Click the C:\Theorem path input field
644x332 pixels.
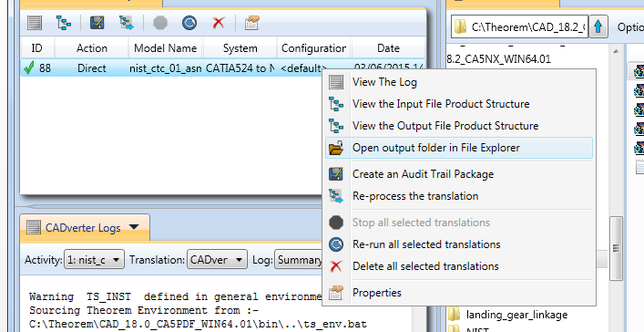pyautogui.click(x=519, y=27)
